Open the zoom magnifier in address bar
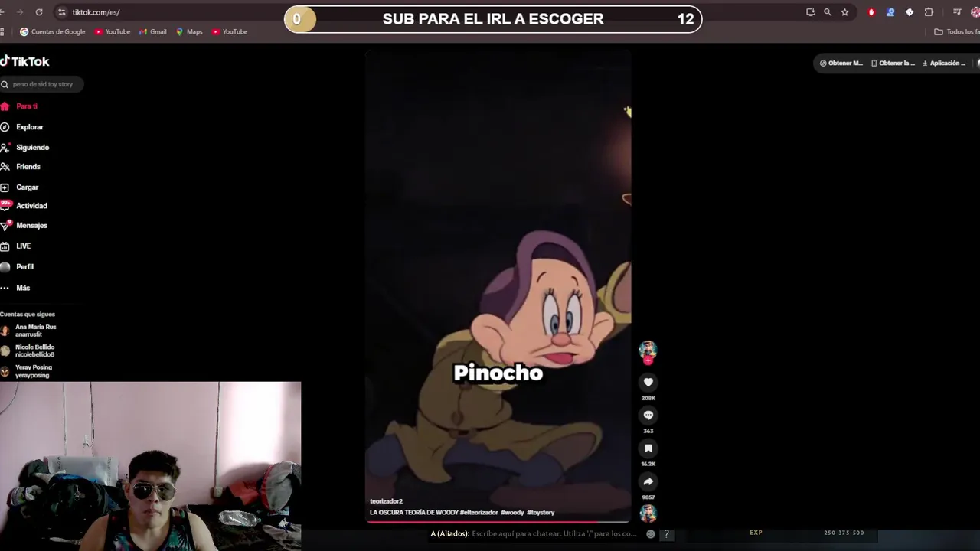 click(x=828, y=12)
